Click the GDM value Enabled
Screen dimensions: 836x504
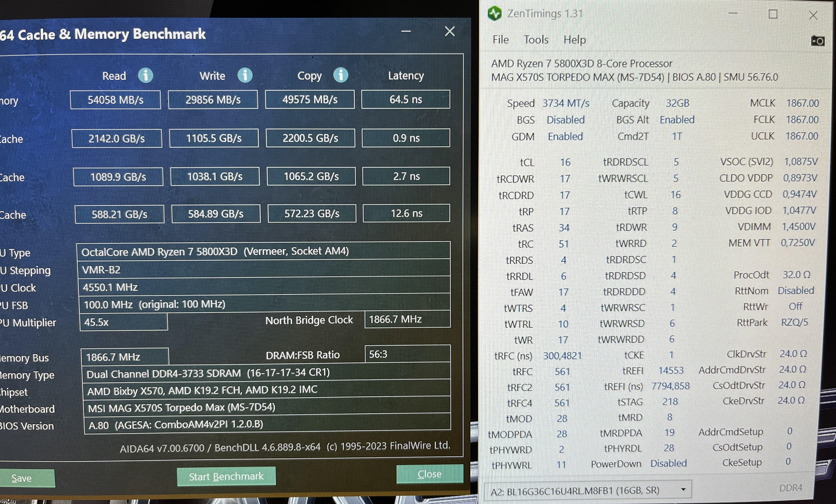point(565,136)
